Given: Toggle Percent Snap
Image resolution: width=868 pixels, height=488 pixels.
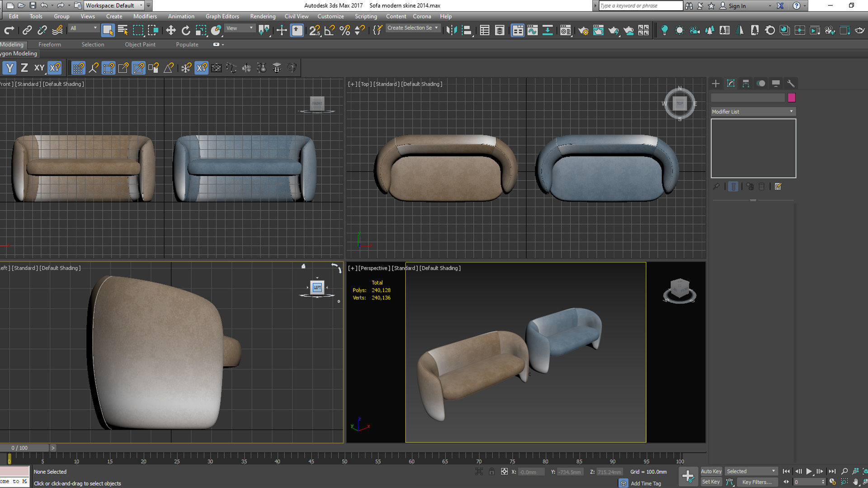Looking at the screenshot, I should tap(344, 30).
